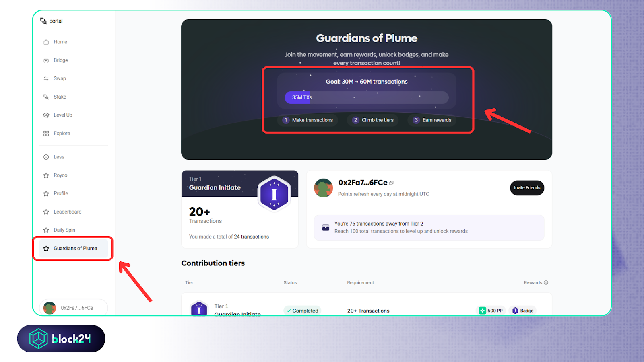Click the Explore grid icon
Screen dimensions: 644x362
[x=46, y=134]
